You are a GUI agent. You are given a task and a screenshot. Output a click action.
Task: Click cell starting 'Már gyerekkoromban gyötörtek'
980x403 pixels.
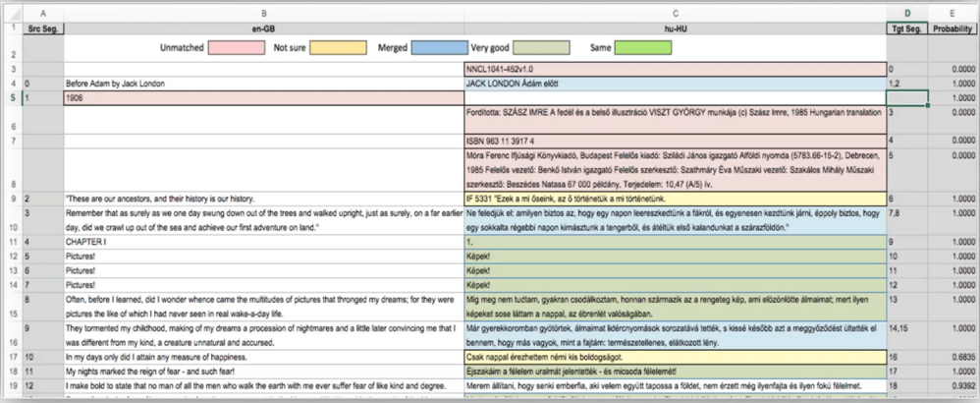tap(676, 335)
